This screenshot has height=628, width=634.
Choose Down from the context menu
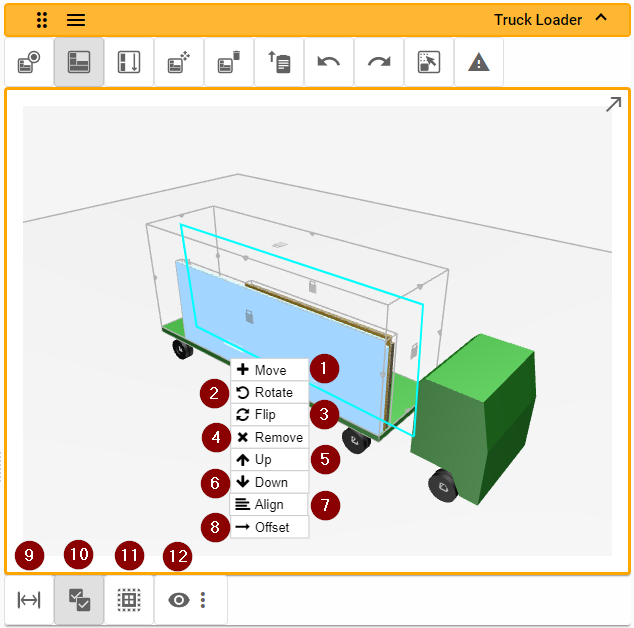(x=269, y=482)
